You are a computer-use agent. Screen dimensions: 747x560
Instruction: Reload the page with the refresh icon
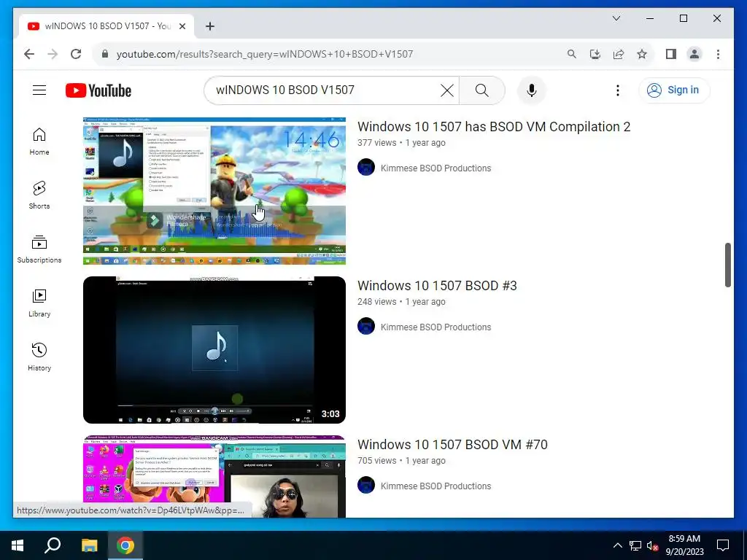point(76,54)
